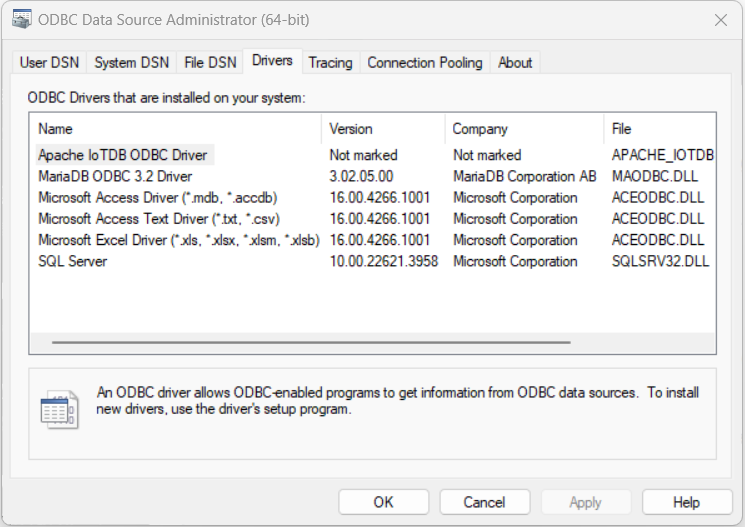Sort drivers by Name column header

pyautogui.click(x=175, y=129)
